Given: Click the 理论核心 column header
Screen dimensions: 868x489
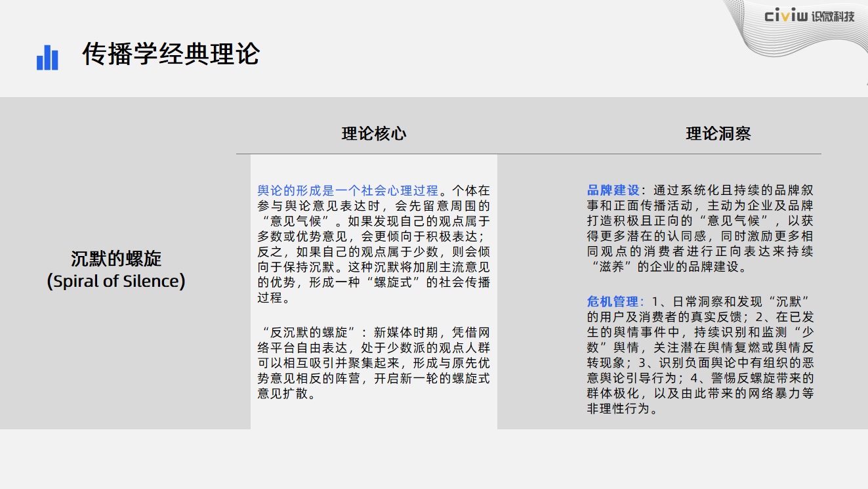Looking at the screenshot, I should (x=374, y=134).
